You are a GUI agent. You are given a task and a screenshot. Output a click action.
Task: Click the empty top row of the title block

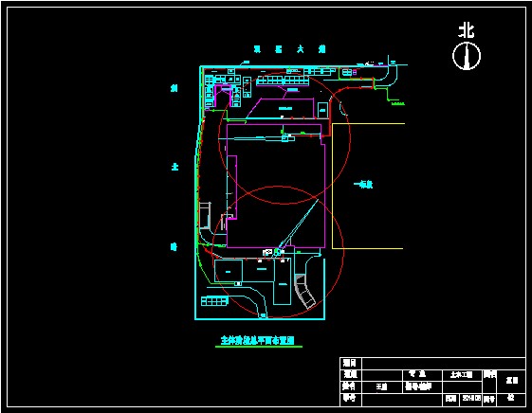[444, 364]
